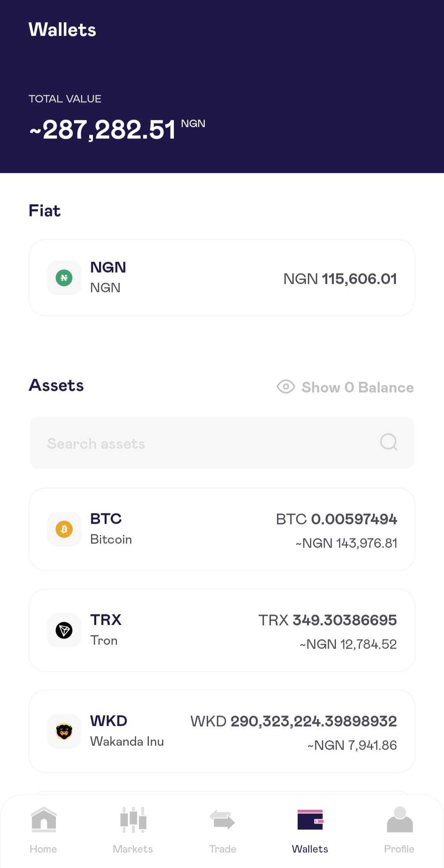
Task: Click the Tron logo icon
Action: point(64,630)
